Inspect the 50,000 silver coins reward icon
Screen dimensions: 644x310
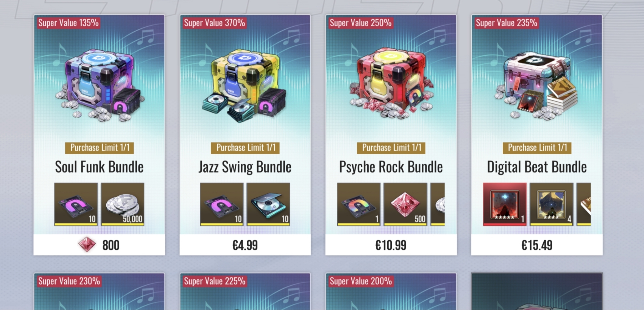[x=123, y=204]
